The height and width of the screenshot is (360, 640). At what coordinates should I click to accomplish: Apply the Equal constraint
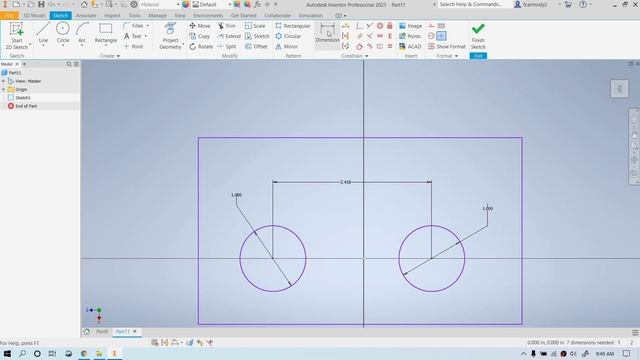(390, 47)
